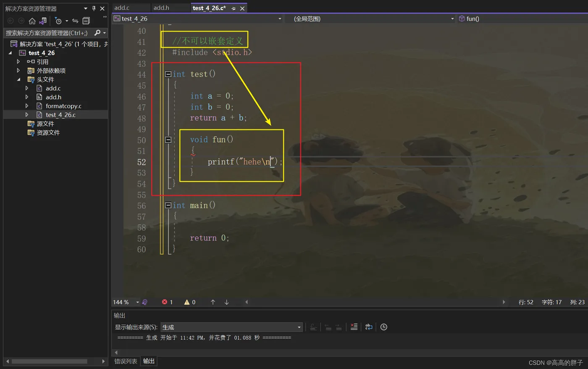Click the error count indicator showing 1
The height and width of the screenshot is (369, 588).
pos(168,302)
